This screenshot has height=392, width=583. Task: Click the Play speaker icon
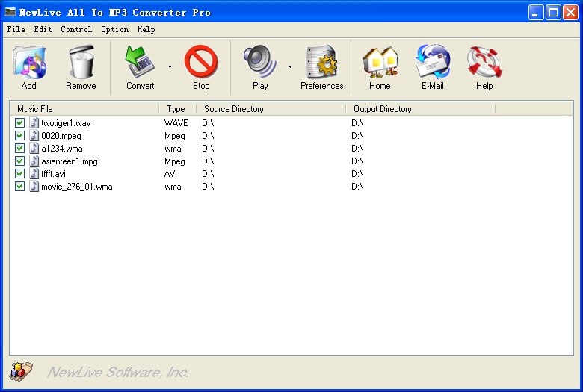point(260,62)
